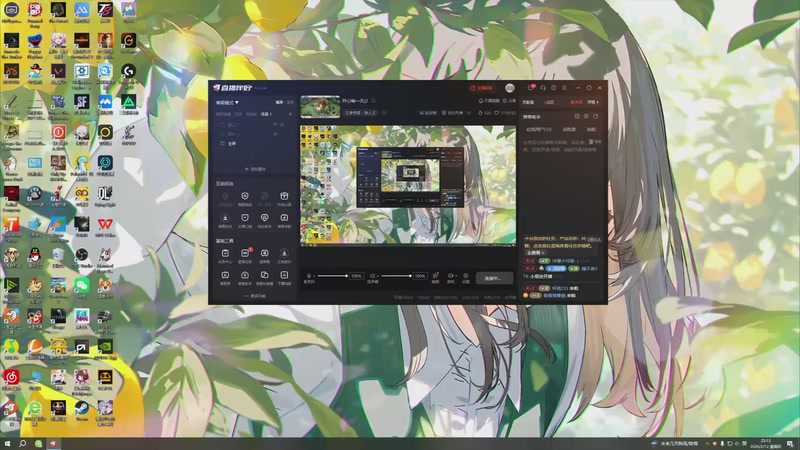The height and width of the screenshot is (450, 800).
Task: Click the stream cover thumbnail
Action: click(x=320, y=107)
